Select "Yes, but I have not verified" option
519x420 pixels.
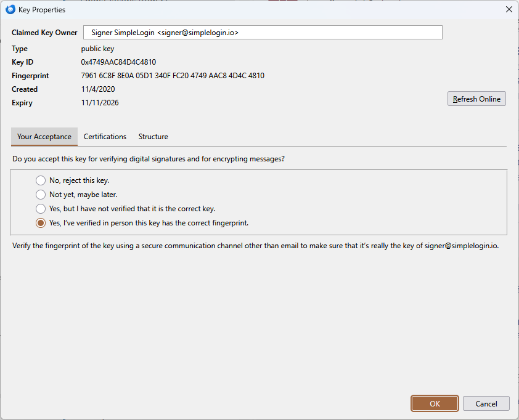[41, 209]
